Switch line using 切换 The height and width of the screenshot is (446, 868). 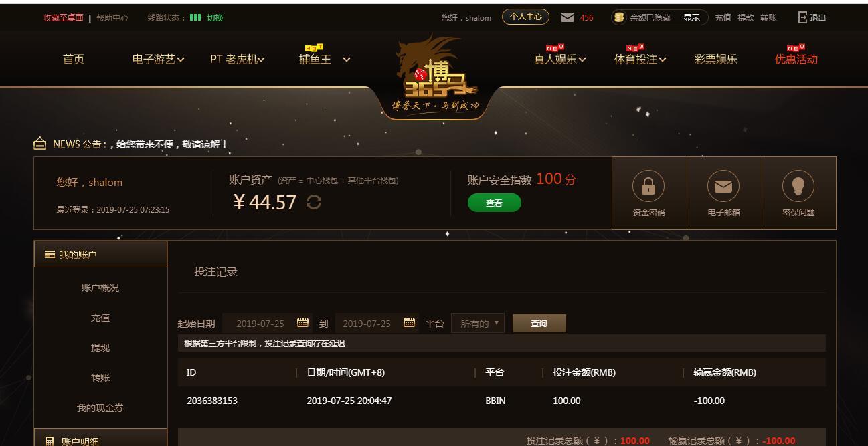point(215,18)
